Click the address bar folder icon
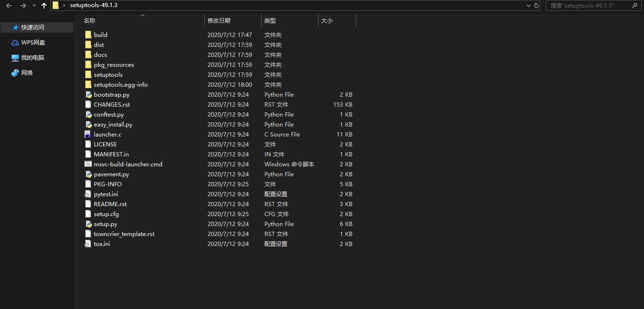Screen dimensions: 644x309 [56, 6]
